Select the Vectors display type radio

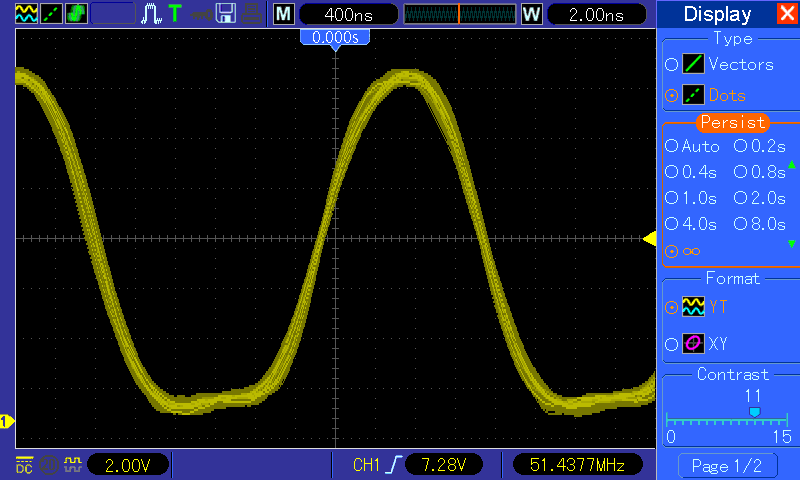coord(671,64)
